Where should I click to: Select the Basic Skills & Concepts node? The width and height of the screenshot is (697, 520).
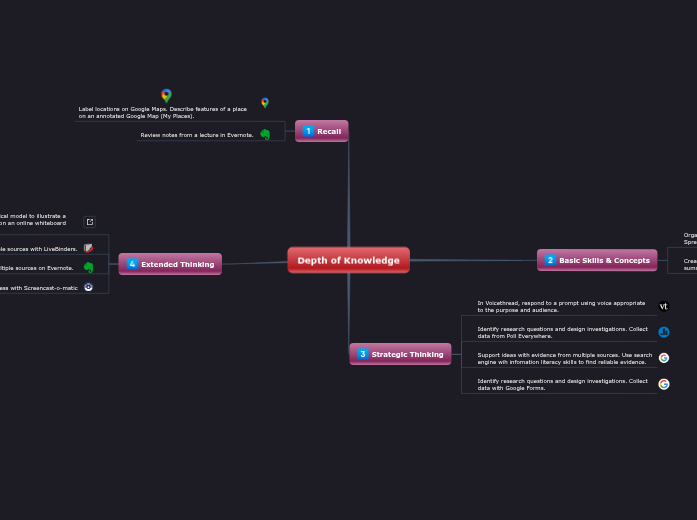pos(597,260)
